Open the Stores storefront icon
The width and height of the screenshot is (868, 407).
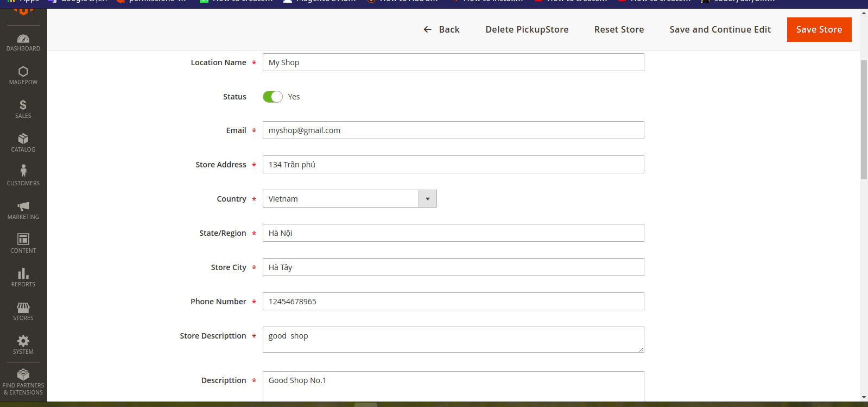[x=23, y=308]
